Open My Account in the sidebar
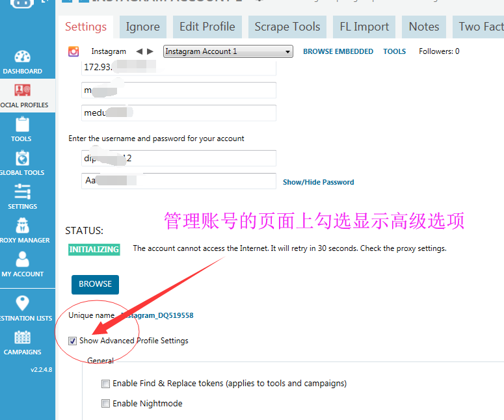This screenshot has width=504, height=420. [22, 265]
